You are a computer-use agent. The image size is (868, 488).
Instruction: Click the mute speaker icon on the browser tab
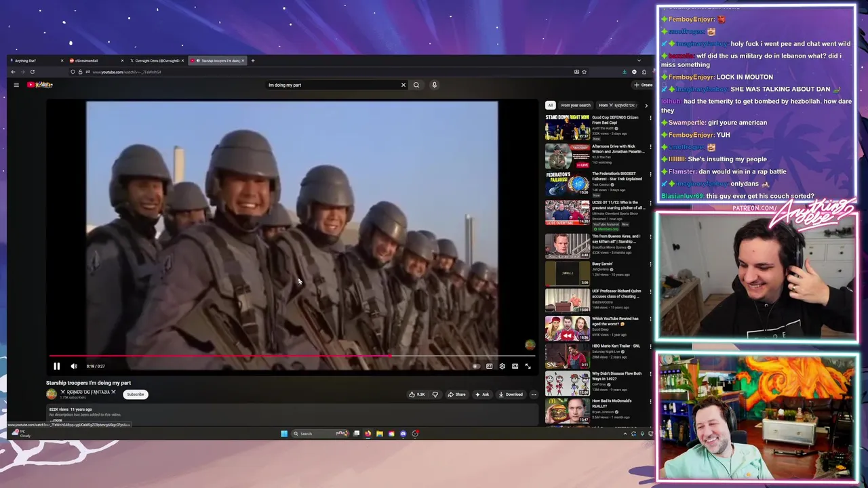[x=198, y=60]
